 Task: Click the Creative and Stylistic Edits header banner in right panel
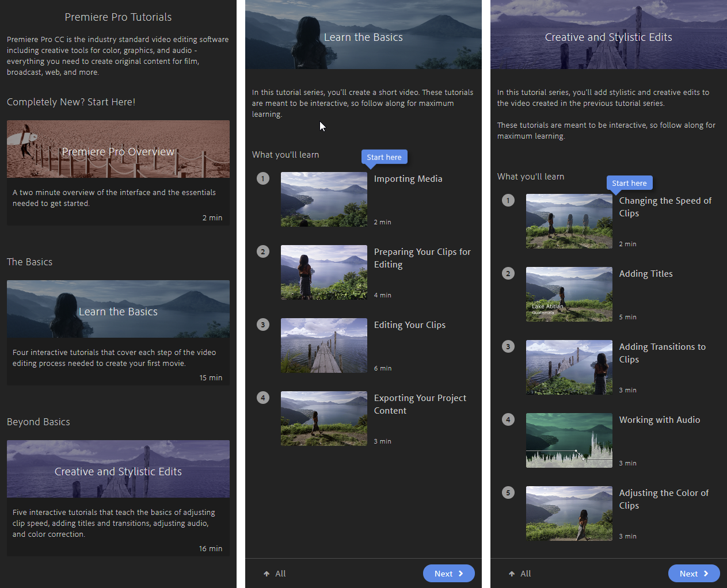(608, 35)
